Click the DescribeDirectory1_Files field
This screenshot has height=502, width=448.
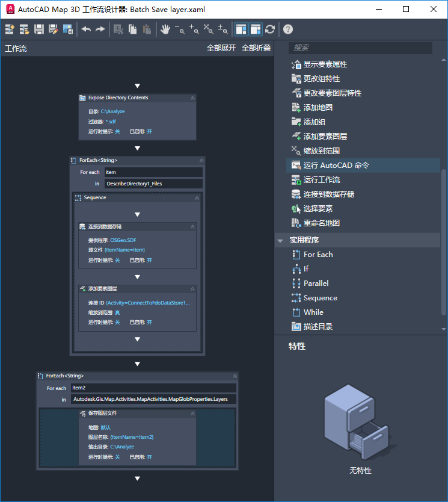click(x=153, y=184)
